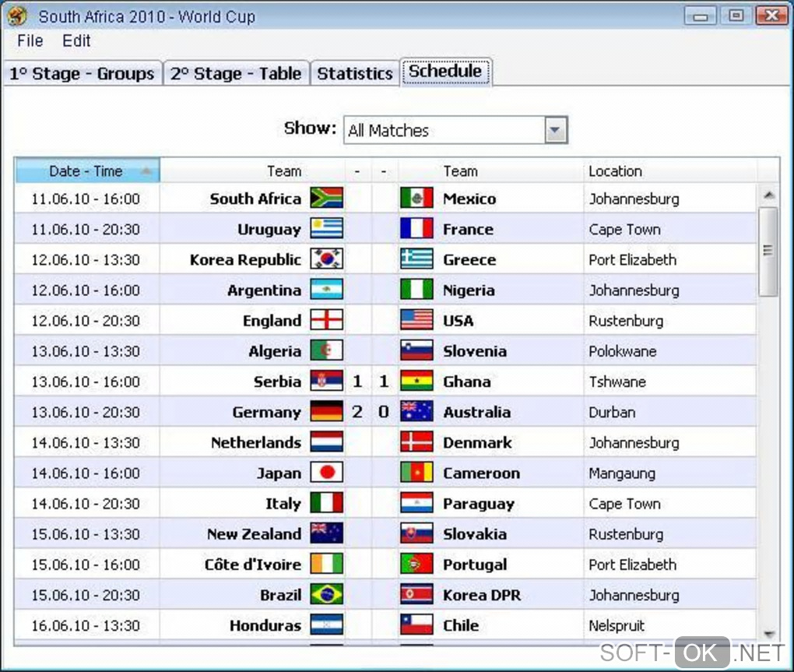Image resolution: width=794 pixels, height=672 pixels.
Task: Click the Cameroon flag icon
Action: coord(416,473)
